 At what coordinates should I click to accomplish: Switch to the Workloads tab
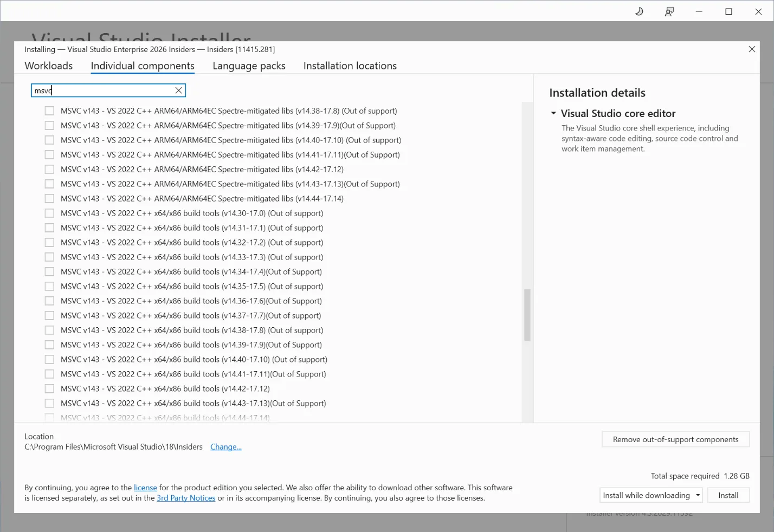tap(48, 66)
